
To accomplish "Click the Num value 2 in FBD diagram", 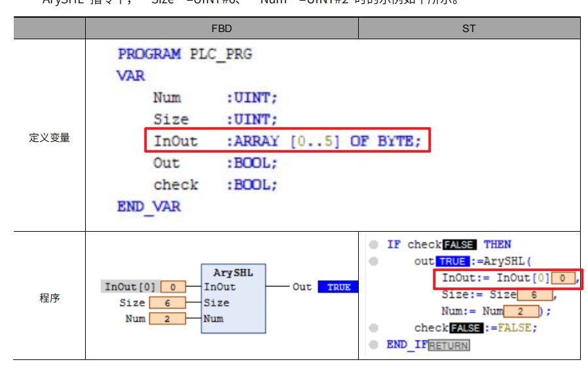I will [167, 319].
